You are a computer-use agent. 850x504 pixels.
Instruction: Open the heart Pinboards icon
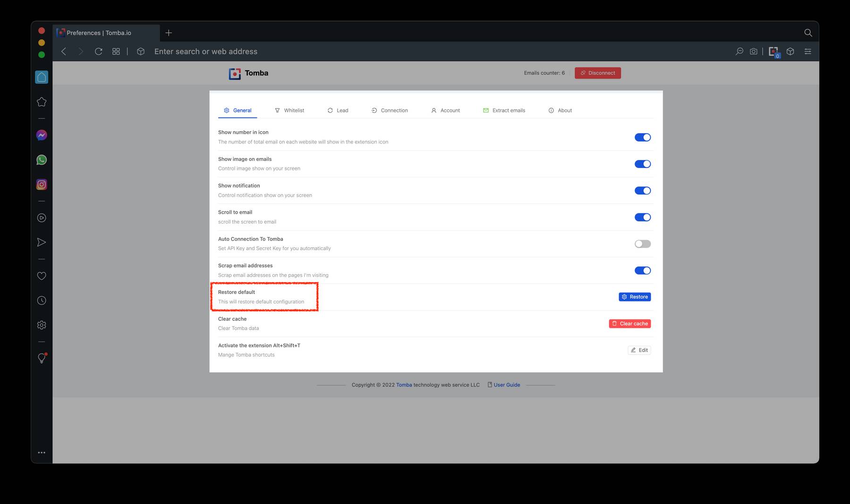[x=42, y=276]
